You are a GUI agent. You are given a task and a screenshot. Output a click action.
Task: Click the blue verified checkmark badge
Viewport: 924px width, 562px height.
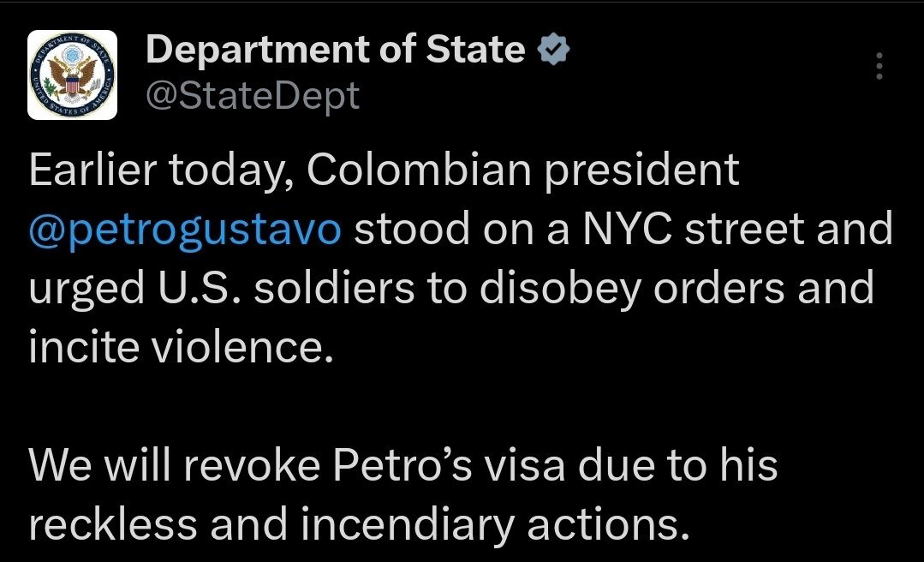pos(552,51)
